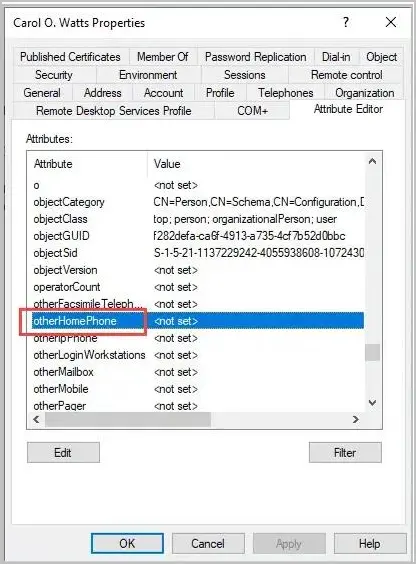Click the help question mark icon
This screenshot has width=416, height=564.
346,23
